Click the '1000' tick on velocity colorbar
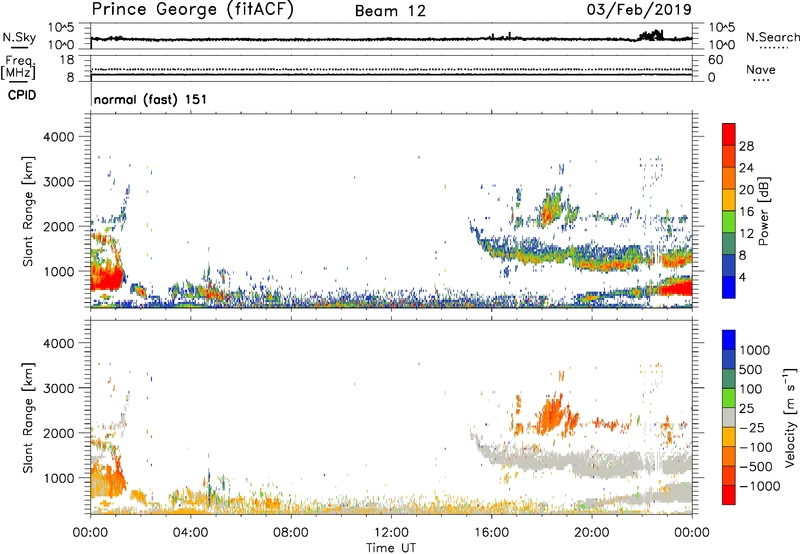 click(754, 350)
